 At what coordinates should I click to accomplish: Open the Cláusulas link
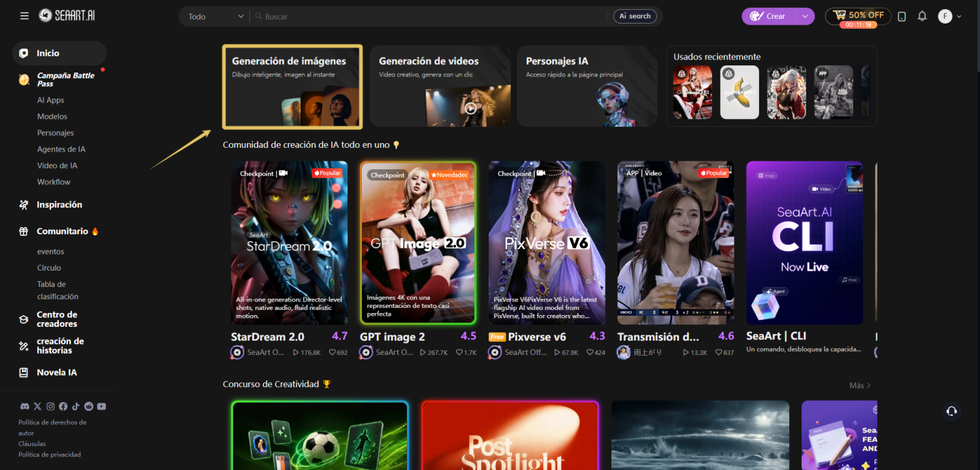coord(32,444)
